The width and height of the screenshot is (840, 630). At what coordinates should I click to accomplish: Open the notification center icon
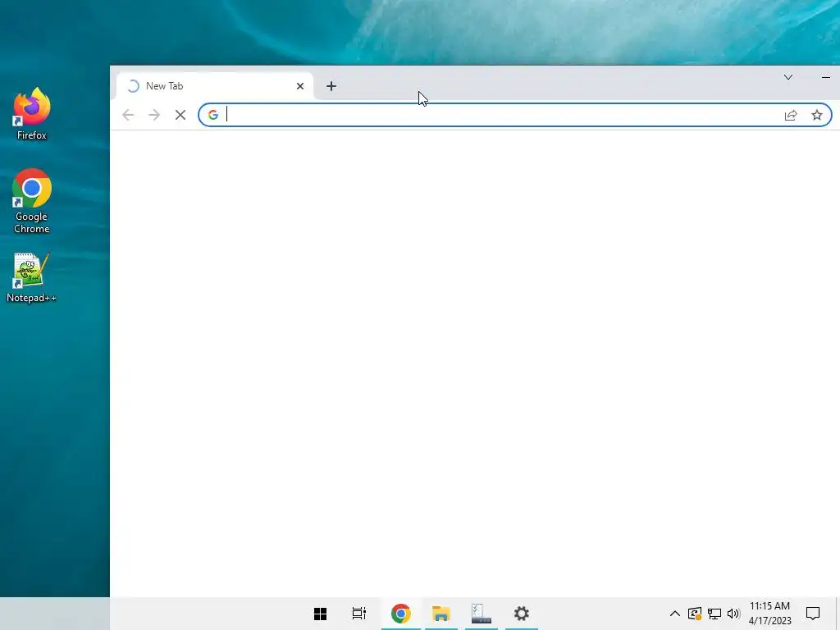(813, 614)
